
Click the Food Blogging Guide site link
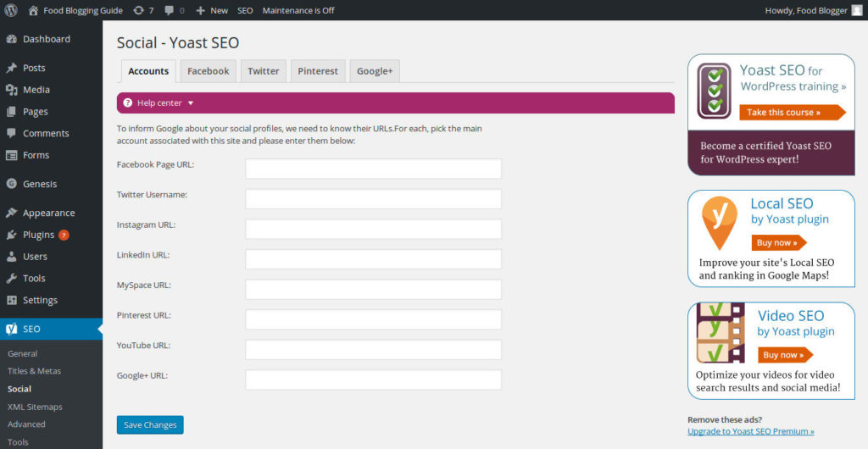pyautogui.click(x=83, y=10)
